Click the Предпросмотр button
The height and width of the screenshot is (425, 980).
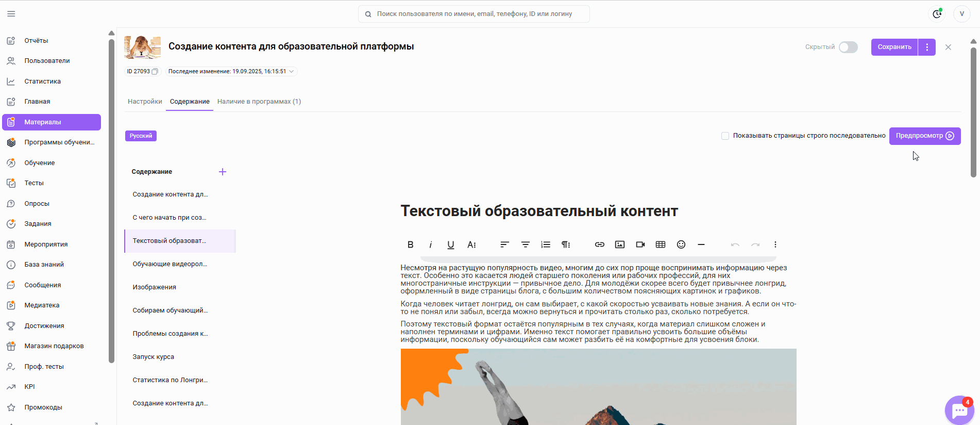tap(925, 136)
